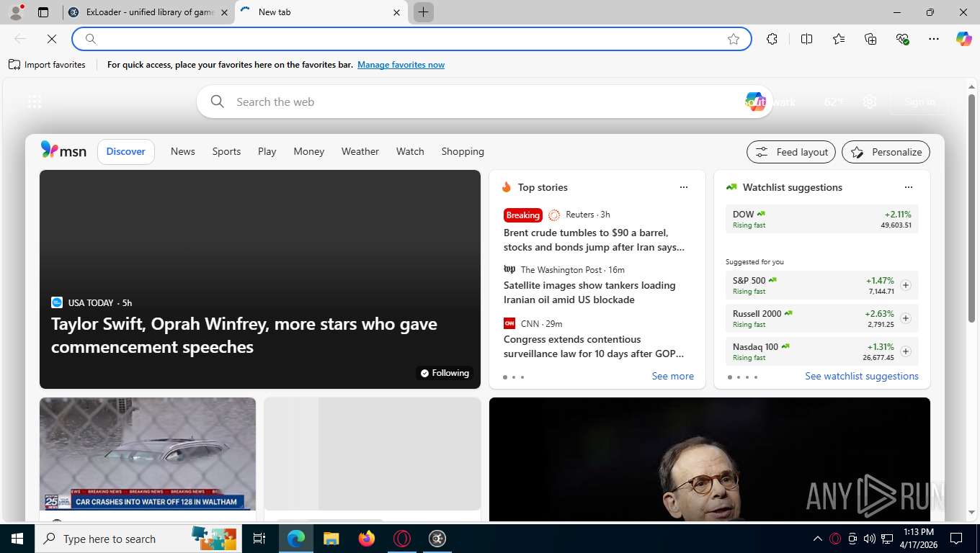This screenshot has width=980, height=553.
Task: Click the Sign in button
Action: click(919, 102)
